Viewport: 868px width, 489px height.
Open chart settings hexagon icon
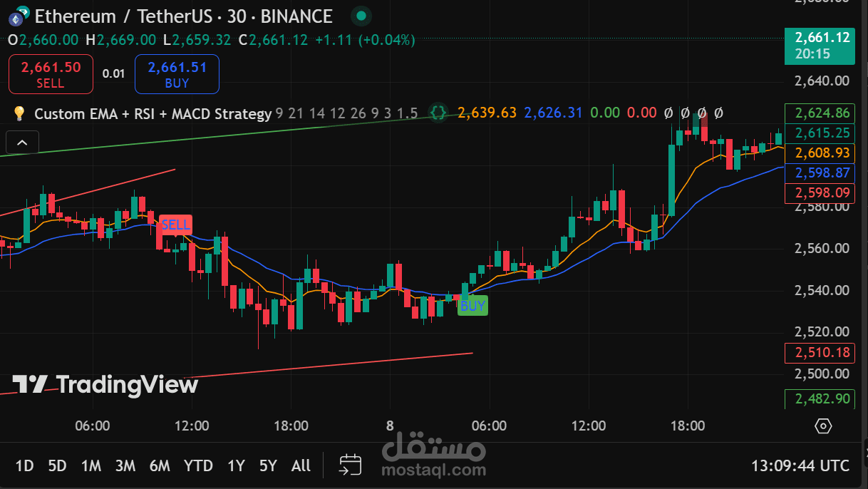click(823, 426)
